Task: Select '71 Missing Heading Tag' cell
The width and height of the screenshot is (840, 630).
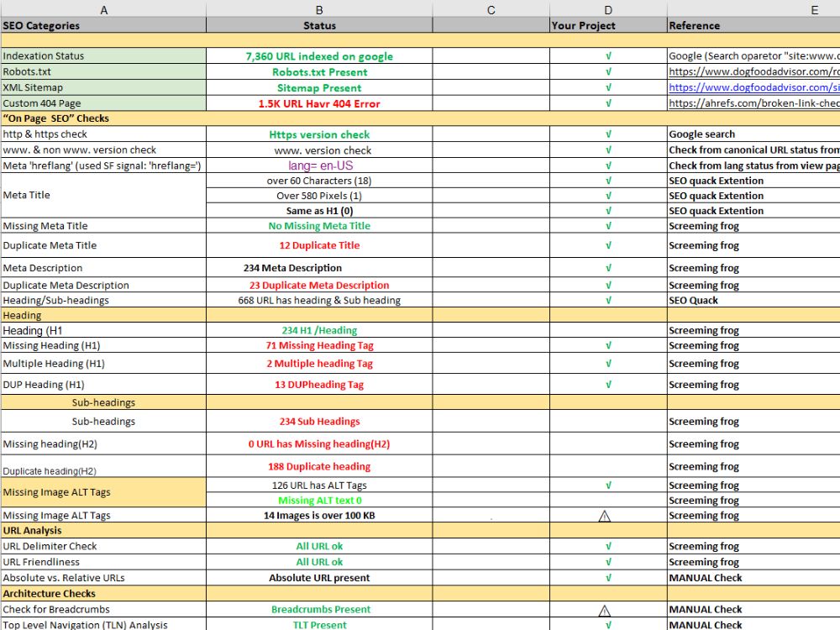Action: click(319, 345)
